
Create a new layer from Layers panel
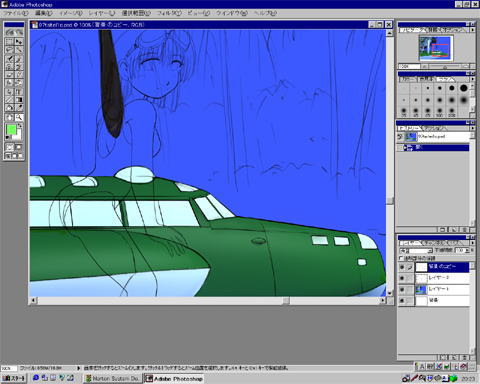(455, 357)
